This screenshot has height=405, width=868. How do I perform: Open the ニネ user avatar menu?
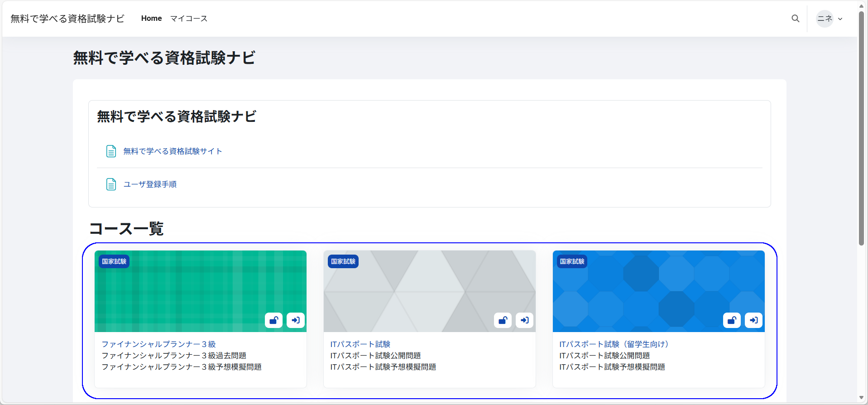coord(825,19)
